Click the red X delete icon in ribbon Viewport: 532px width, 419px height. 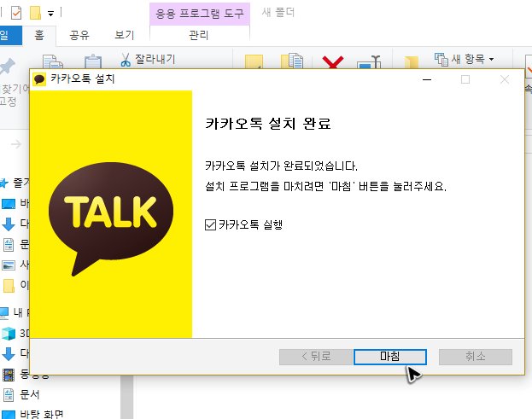[333, 62]
